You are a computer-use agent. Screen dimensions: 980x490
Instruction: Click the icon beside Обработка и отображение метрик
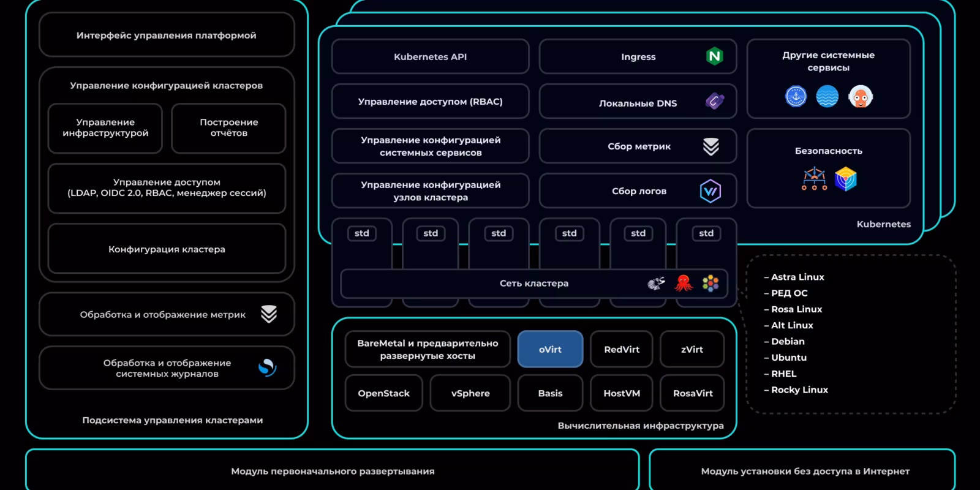coord(269,314)
